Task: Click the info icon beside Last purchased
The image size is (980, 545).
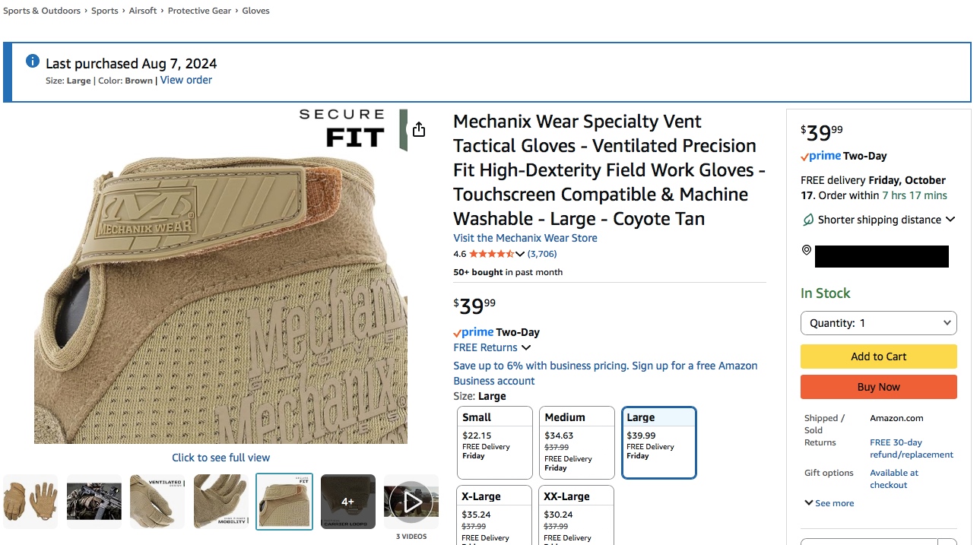Action: point(33,62)
